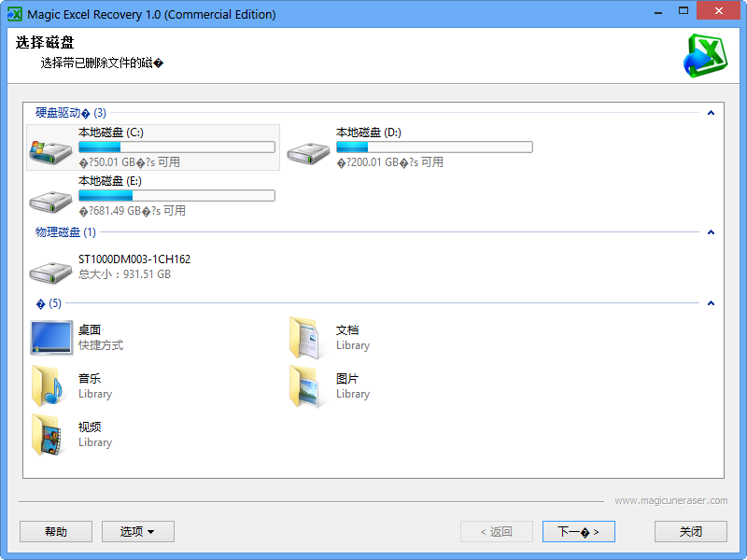Screen dimensions: 747x560
Task: Collapse the 物理磁盘 (1) group
Action: [711, 232]
